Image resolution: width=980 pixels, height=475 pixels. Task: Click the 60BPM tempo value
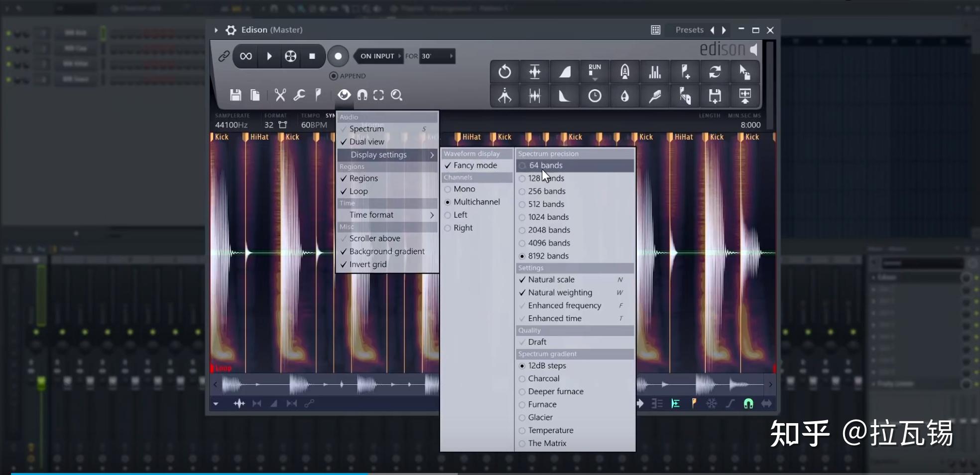tap(314, 125)
